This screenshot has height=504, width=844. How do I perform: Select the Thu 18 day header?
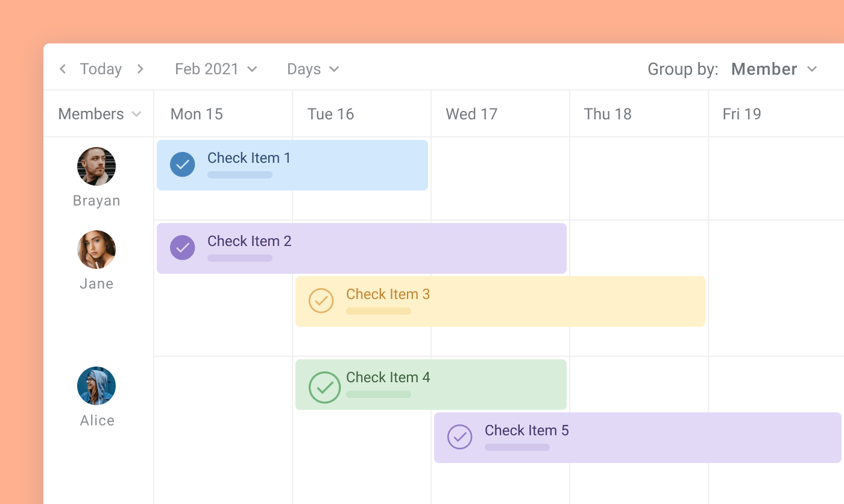[x=608, y=114]
